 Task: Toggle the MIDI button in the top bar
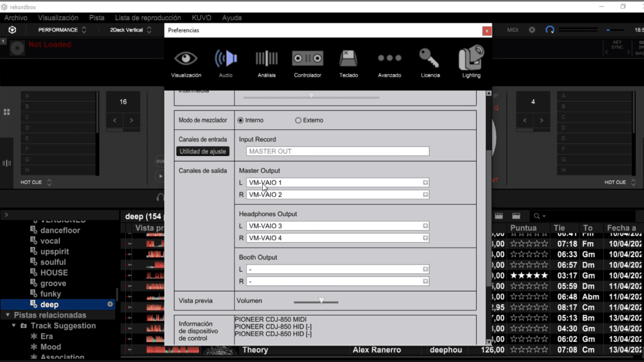(x=513, y=30)
